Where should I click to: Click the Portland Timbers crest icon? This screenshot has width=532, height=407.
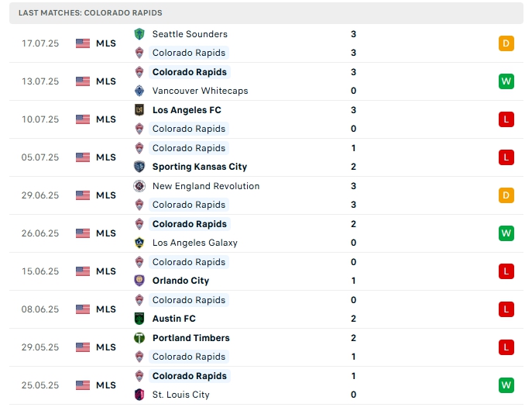click(x=139, y=338)
